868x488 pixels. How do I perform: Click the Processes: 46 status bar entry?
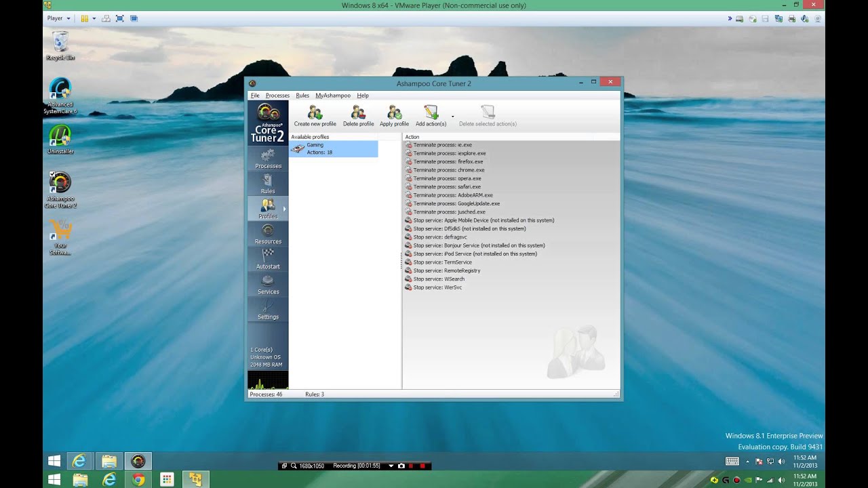(266, 394)
